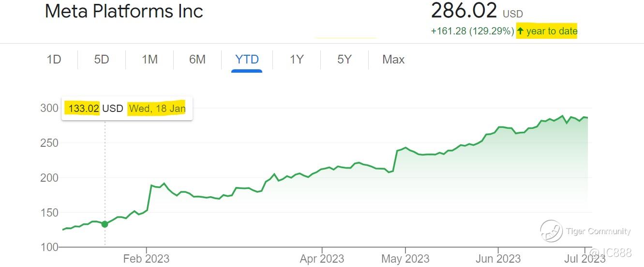The height and width of the screenshot is (267, 644).
Task: Select the 1D time range tab
Action: (54, 60)
